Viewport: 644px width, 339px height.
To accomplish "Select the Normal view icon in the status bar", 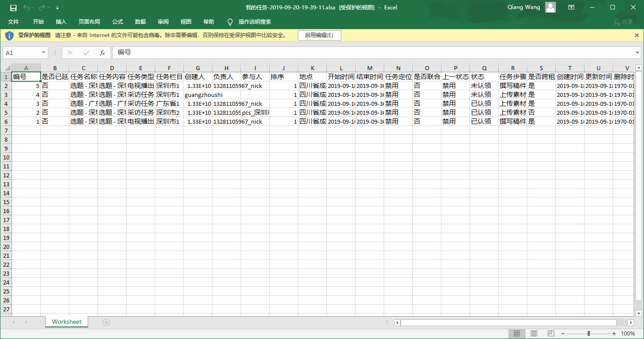I will (x=517, y=334).
